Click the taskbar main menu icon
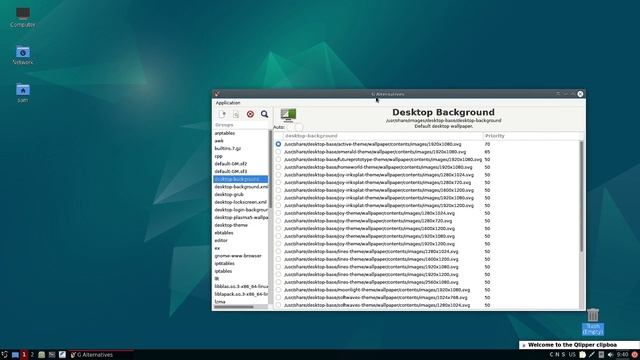This screenshot has width=640, height=360. (4, 355)
